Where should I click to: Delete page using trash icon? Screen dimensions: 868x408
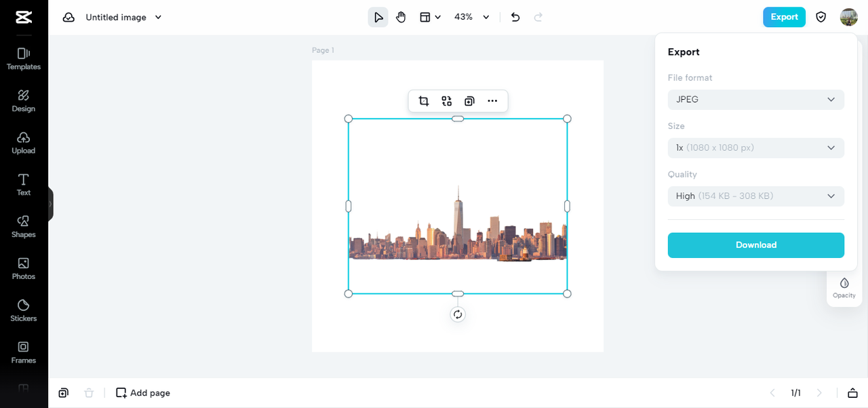point(89,393)
